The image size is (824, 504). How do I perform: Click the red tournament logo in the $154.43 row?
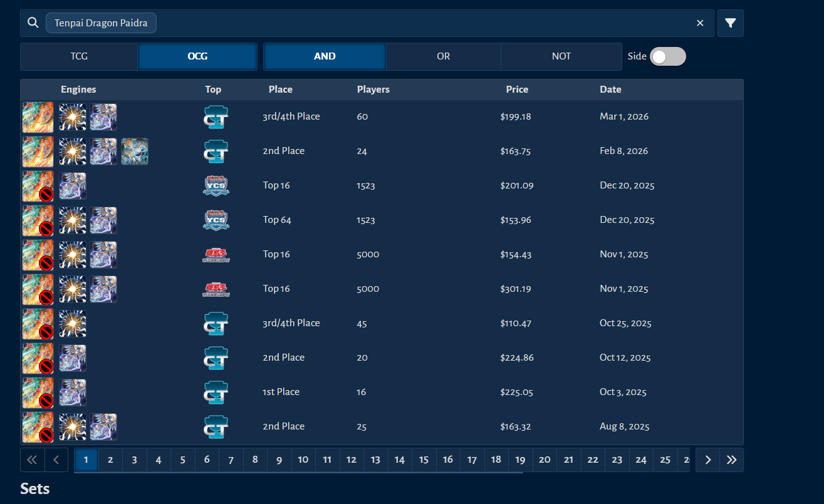point(216,255)
